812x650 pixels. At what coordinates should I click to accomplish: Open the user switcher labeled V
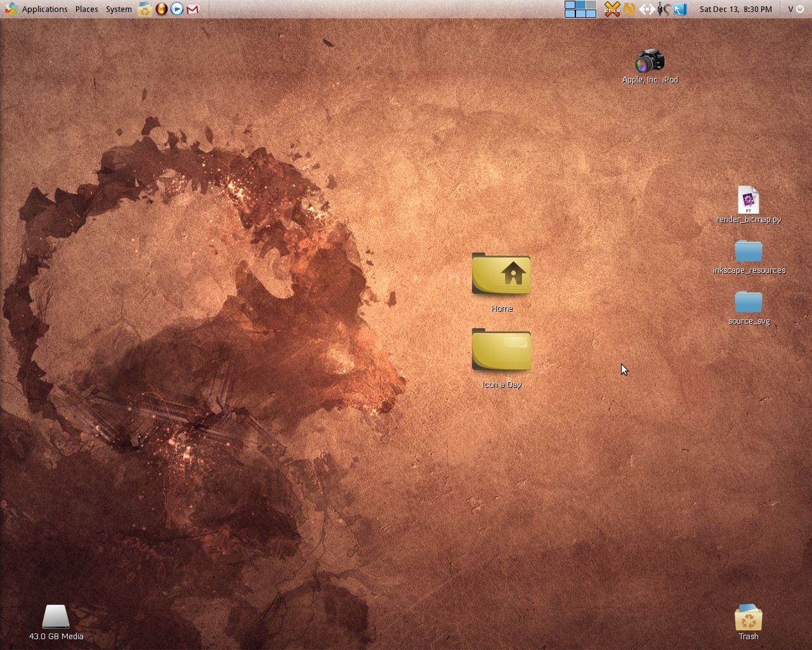791,9
